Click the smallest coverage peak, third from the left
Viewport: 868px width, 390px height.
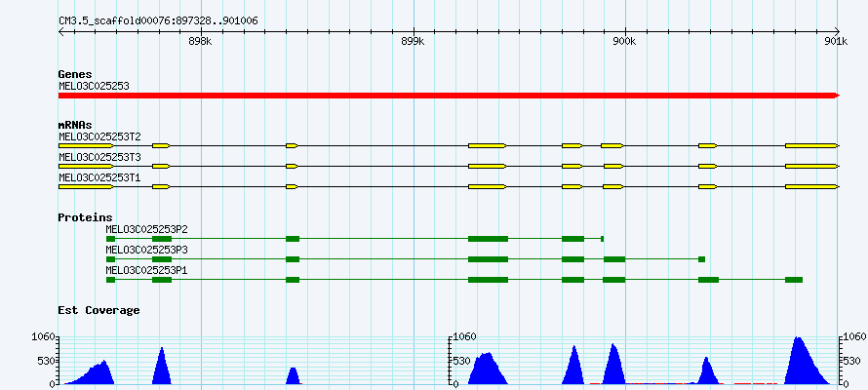(294, 375)
